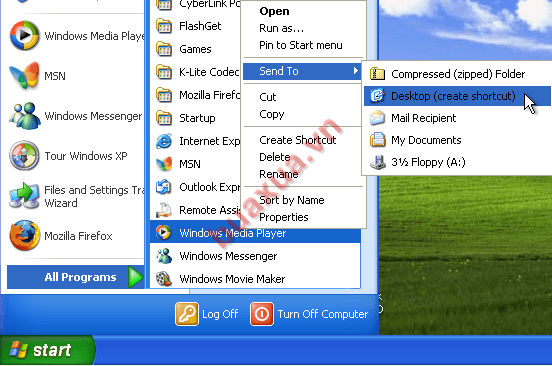
Task: Select 'Mail Recipient' text entry
Action: tap(424, 118)
